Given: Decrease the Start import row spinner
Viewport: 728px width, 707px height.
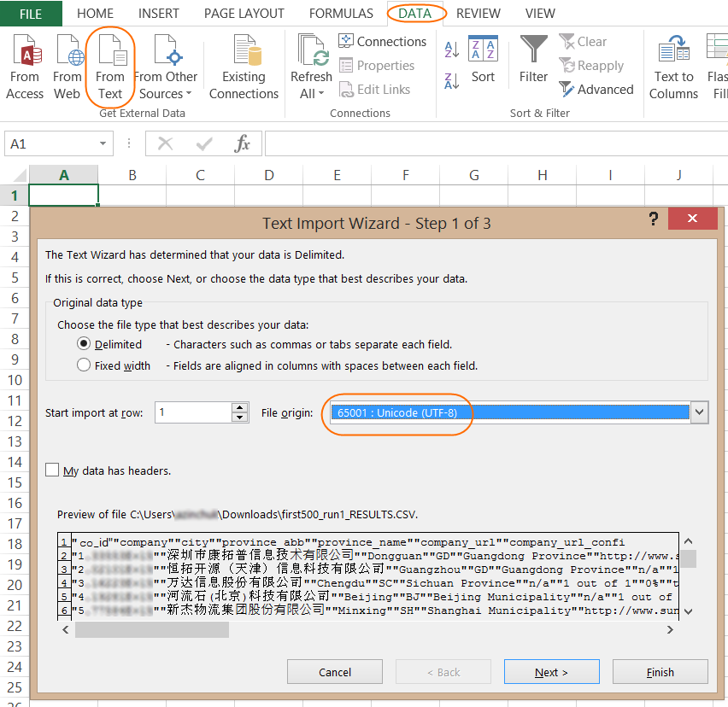Looking at the screenshot, I should click(239, 417).
